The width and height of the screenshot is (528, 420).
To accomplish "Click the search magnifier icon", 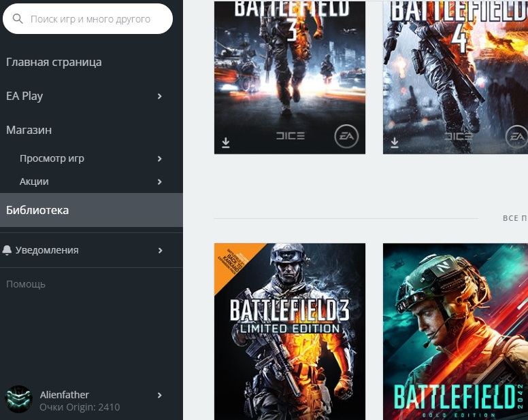I will 18,19.
